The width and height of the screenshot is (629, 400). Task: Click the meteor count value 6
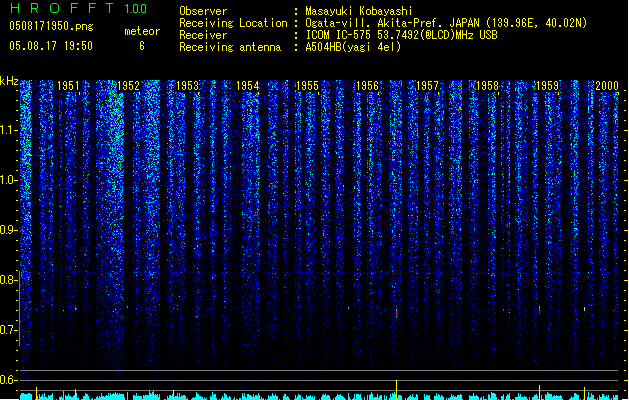tap(142, 46)
